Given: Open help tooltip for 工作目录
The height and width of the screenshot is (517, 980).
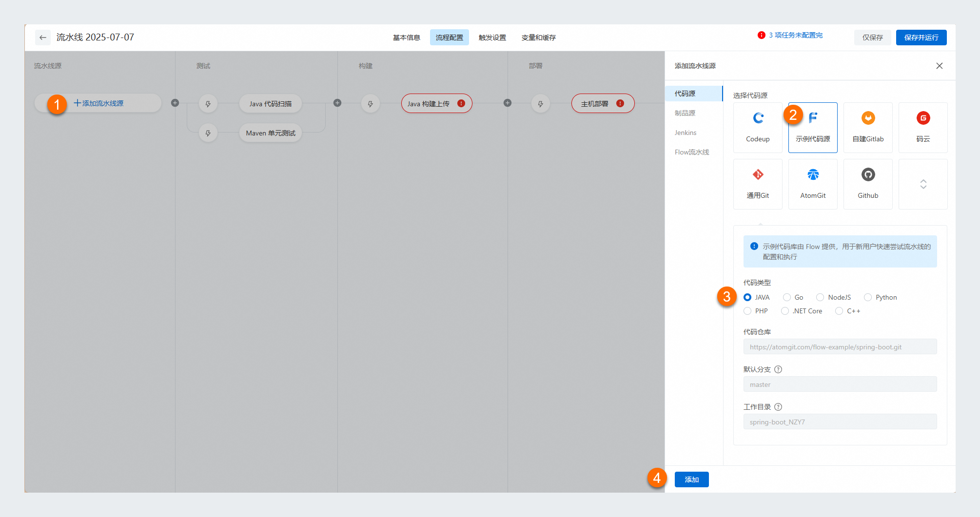Looking at the screenshot, I should click(x=778, y=407).
